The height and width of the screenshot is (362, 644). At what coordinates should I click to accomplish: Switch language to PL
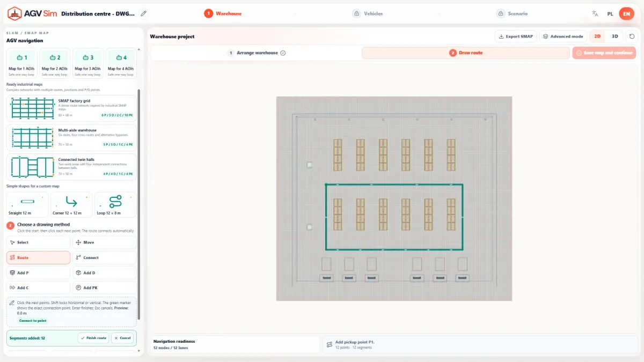(x=610, y=13)
